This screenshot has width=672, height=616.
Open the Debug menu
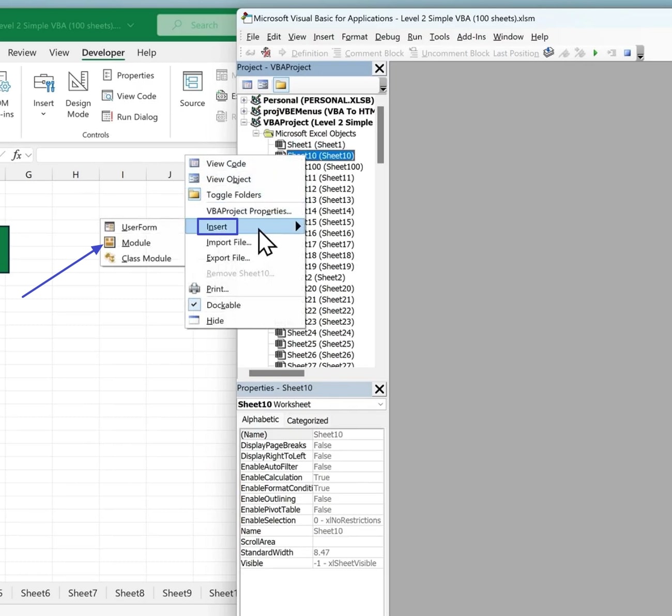pyautogui.click(x=387, y=37)
